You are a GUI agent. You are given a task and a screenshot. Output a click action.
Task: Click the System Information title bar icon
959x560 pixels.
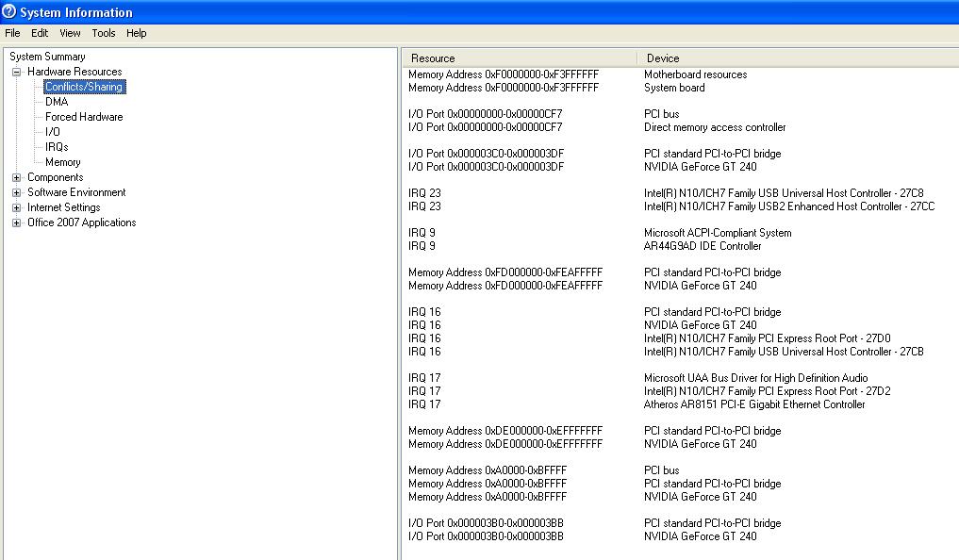point(9,12)
